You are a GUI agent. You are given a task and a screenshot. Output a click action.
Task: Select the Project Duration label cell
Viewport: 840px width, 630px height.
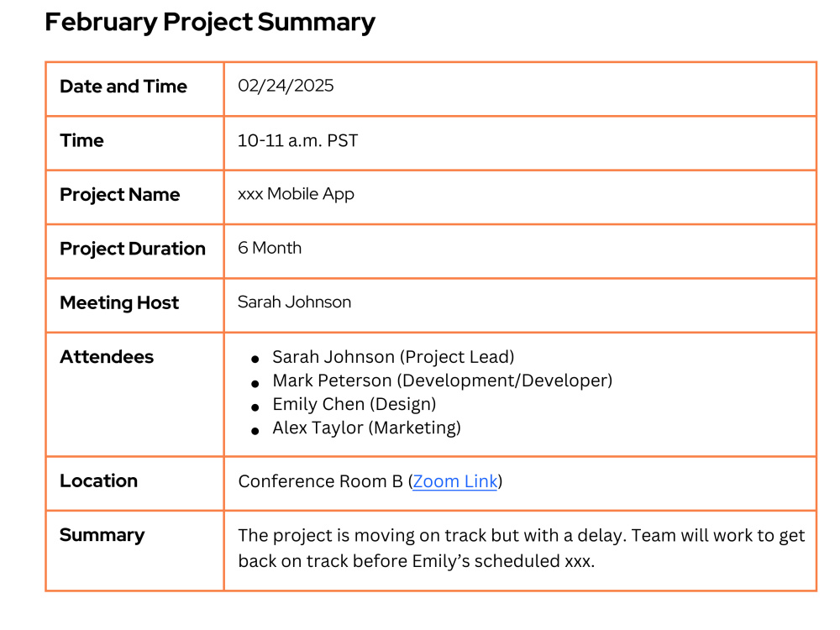tap(135, 251)
